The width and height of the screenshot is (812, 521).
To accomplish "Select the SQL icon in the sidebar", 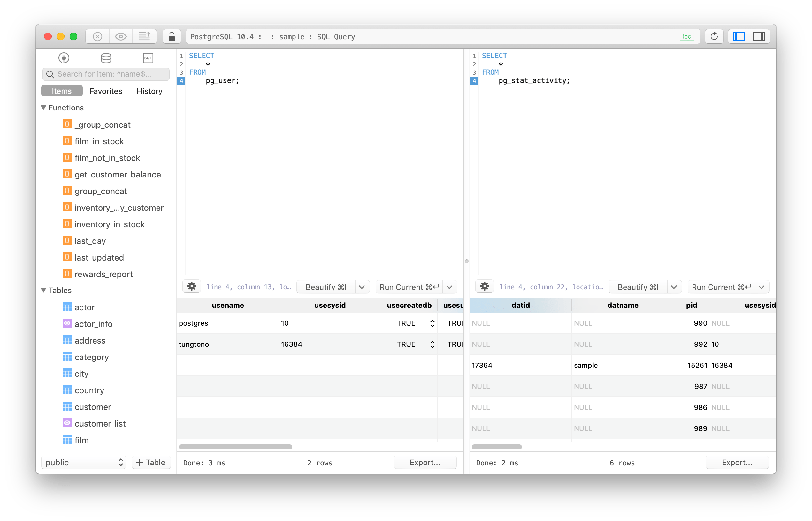I will point(148,58).
